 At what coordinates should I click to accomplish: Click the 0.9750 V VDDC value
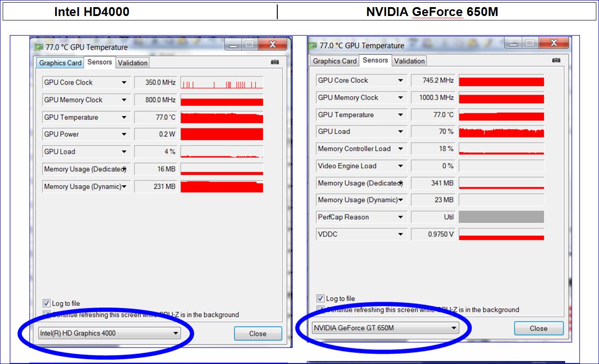[x=433, y=234]
